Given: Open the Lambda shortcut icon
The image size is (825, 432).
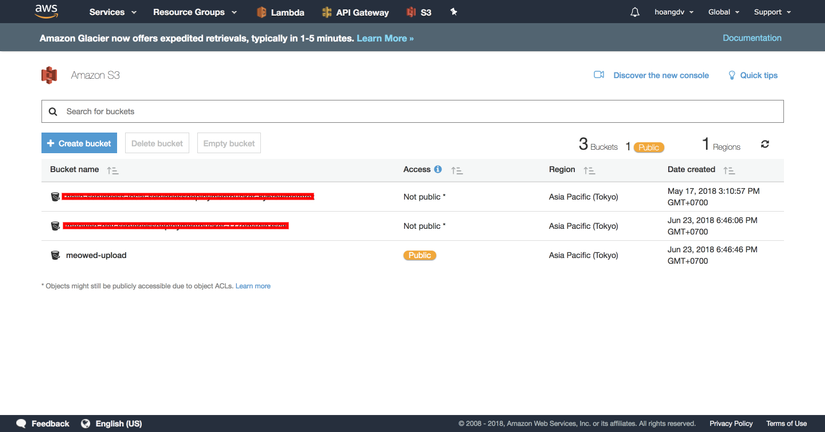Looking at the screenshot, I should (261, 12).
